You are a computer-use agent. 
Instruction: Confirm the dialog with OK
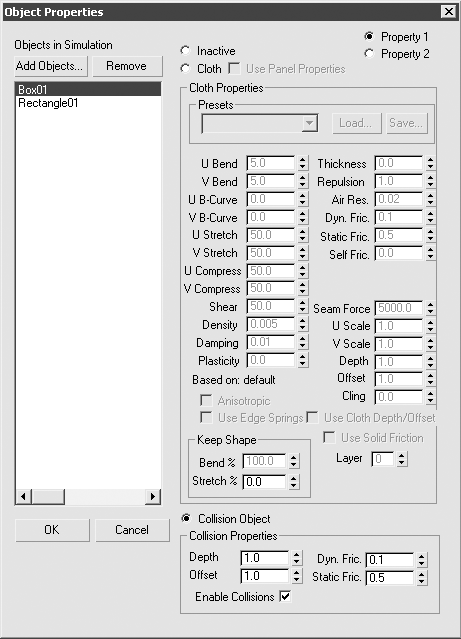[52, 530]
